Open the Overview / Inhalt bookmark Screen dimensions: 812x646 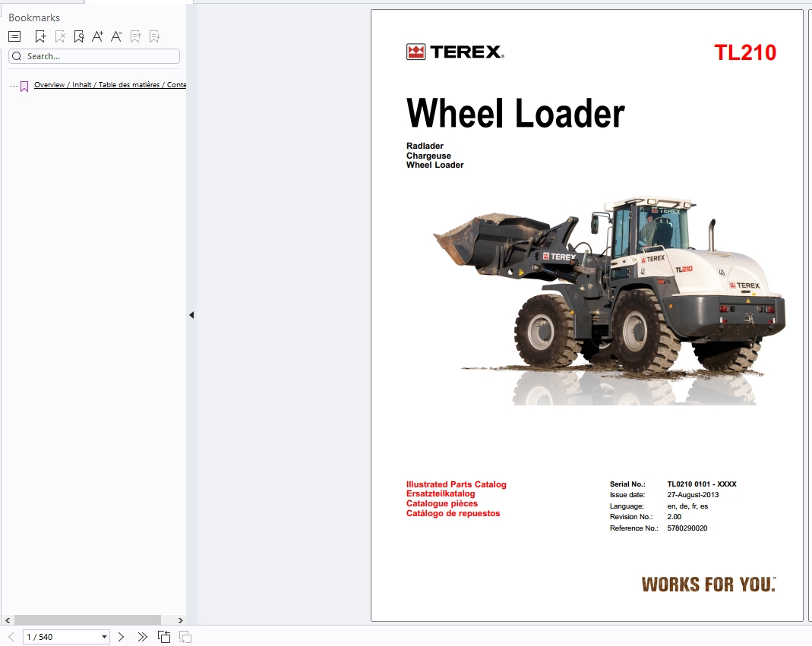pos(109,85)
